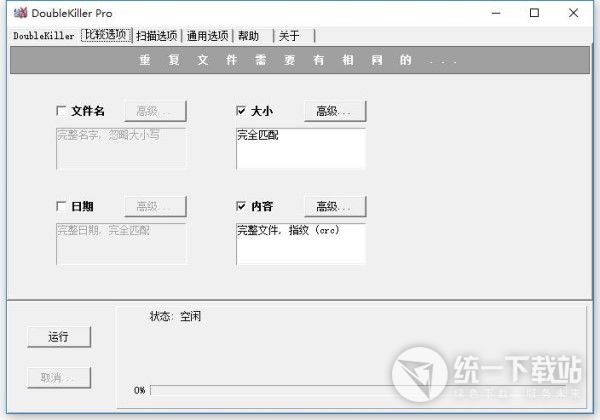Click the 运行 button

pyautogui.click(x=59, y=337)
